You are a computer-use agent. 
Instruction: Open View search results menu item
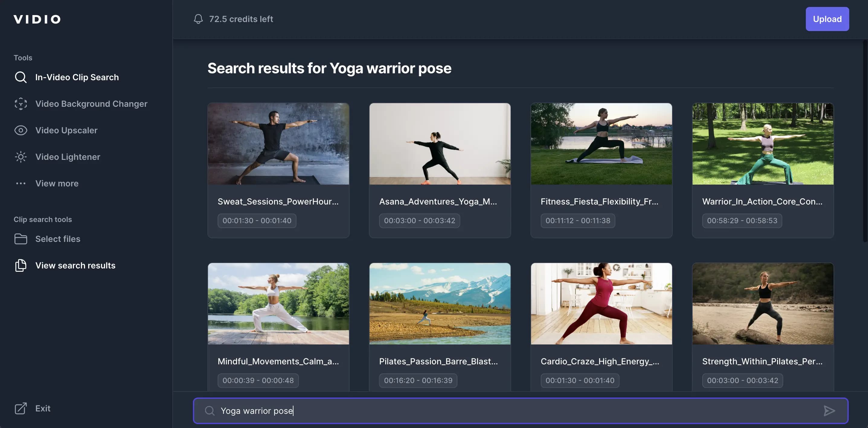click(x=75, y=265)
